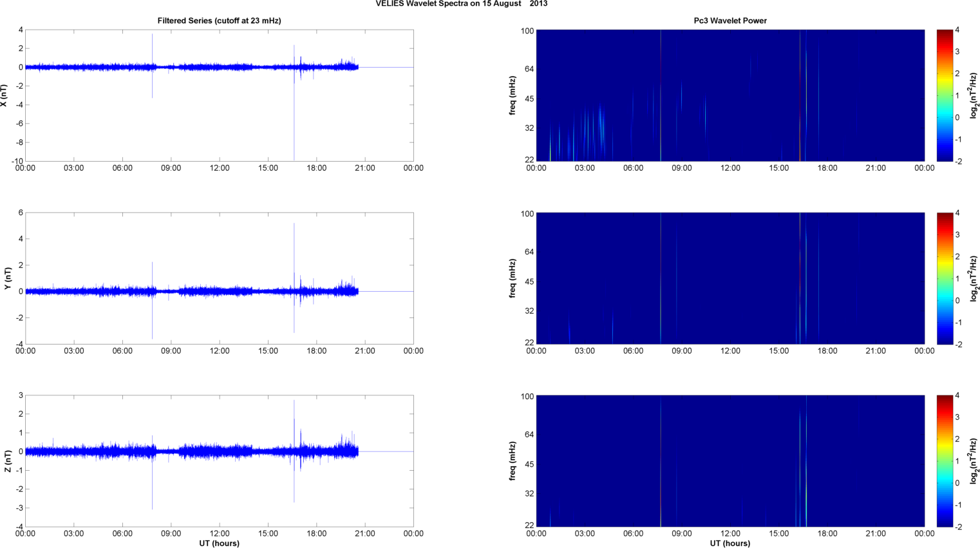Click the '6' tick on the Y (nT) axis

click(x=21, y=213)
